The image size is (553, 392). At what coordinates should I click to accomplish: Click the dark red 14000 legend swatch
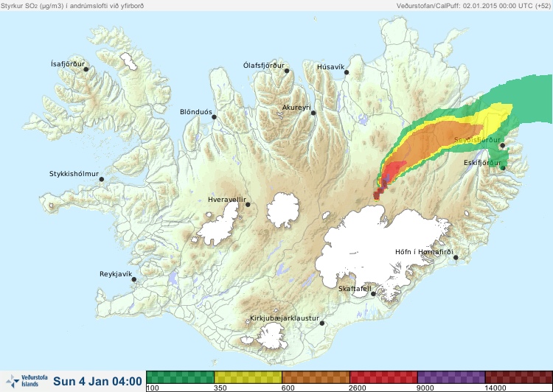tap(519, 377)
